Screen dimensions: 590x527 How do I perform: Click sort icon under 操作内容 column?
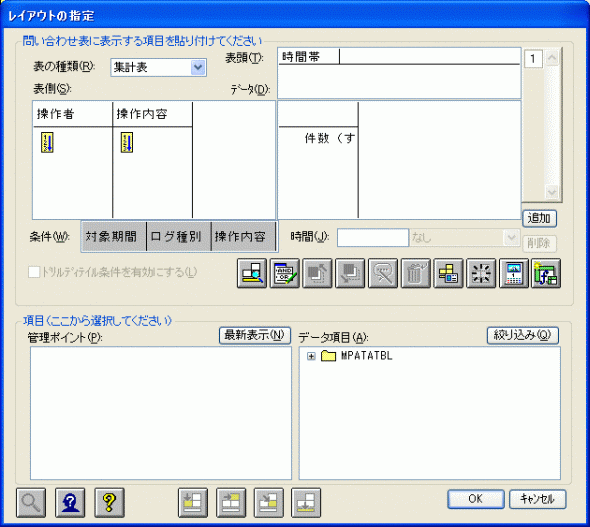pyautogui.click(x=127, y=142)
